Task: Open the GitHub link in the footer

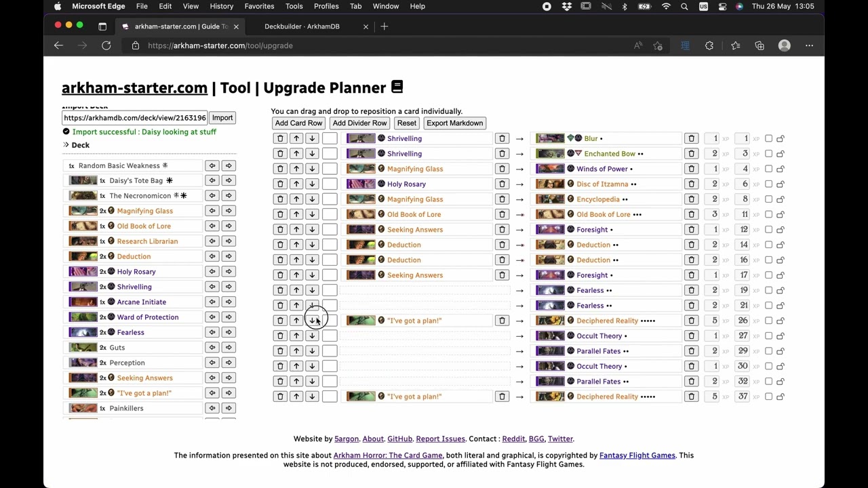Action: tap(399, 439)
